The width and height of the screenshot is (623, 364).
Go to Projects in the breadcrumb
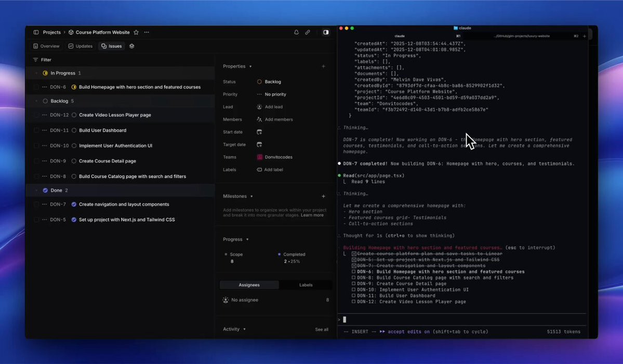click(x=51, y=32)
